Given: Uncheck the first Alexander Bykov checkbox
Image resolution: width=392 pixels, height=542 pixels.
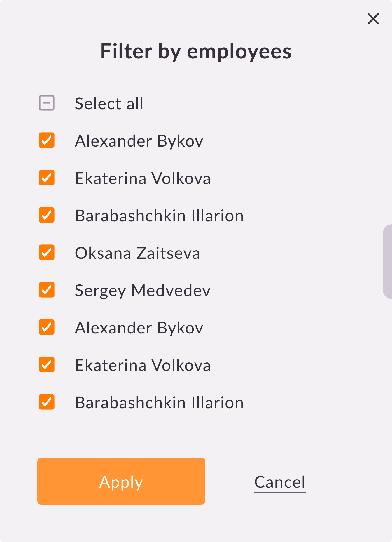Looking at the screenshot, I should click(x=47, y=140).
